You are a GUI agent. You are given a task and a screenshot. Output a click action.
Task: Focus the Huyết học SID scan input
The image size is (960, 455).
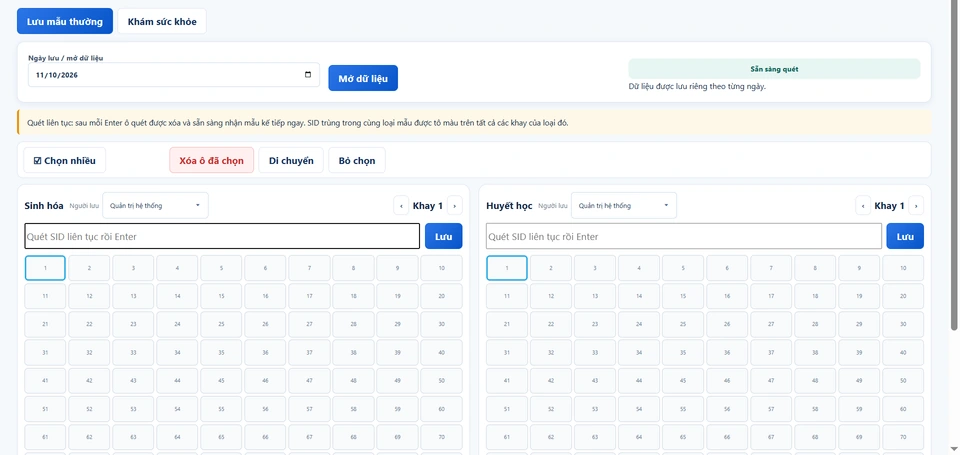(x=684, y=236)
